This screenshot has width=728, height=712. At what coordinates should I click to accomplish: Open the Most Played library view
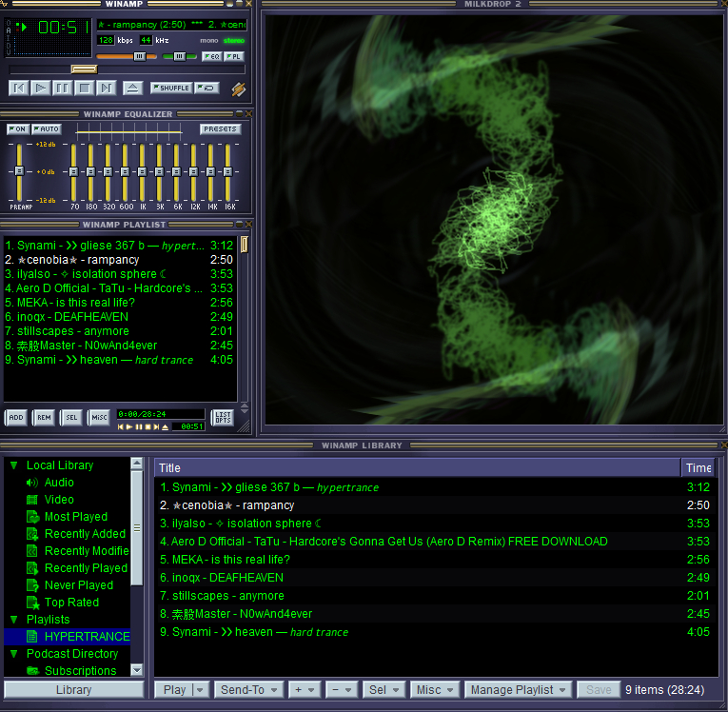point(75,517)
